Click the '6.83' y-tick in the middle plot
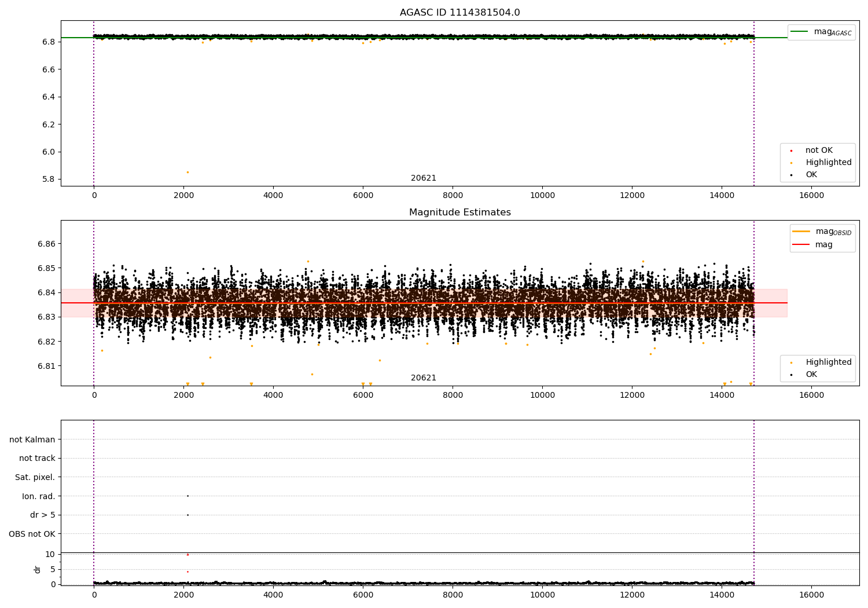Viewport: 868px width, 608px height. (x=46, y=317)
